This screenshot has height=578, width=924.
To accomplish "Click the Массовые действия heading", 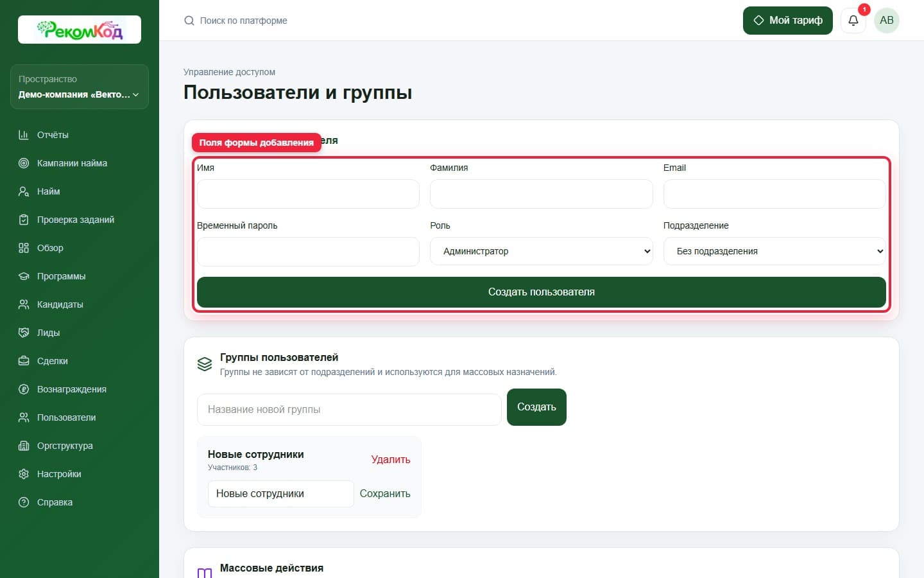I will (x=271, y=568).
